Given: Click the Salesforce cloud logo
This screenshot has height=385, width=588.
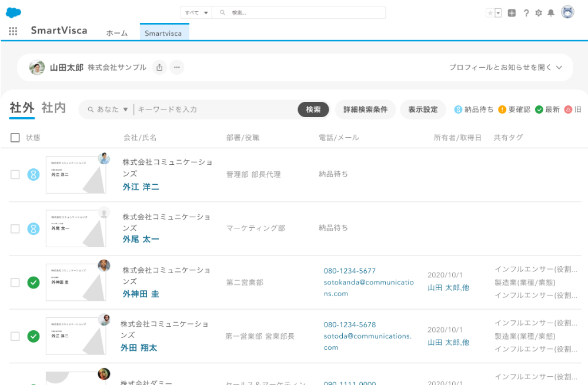Looking at the screenshot, I should click(14, 12).
